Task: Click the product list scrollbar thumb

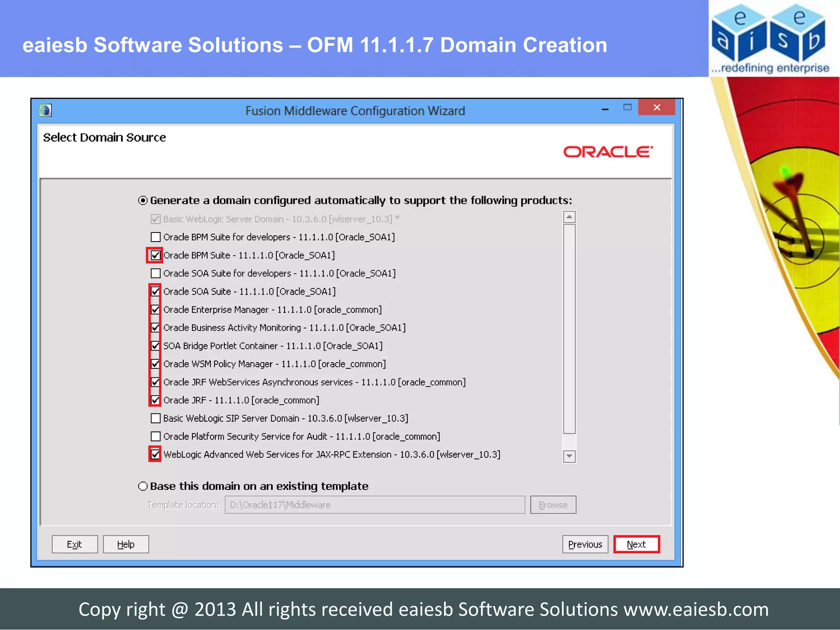Action: click(569, 329)
